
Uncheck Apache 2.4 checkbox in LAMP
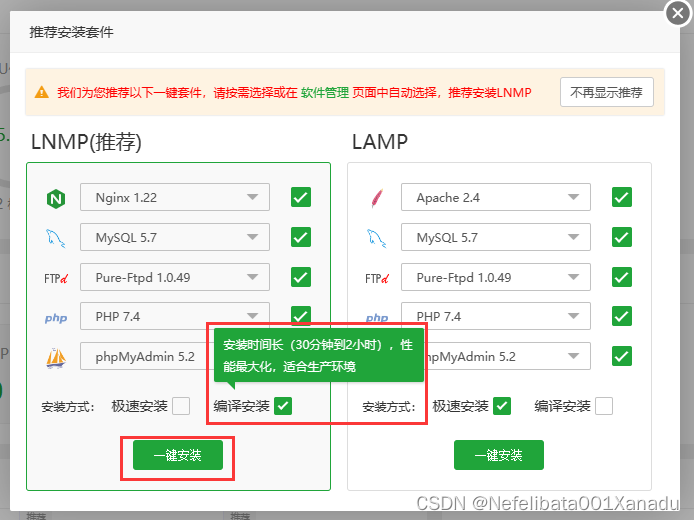click(622, 197)
